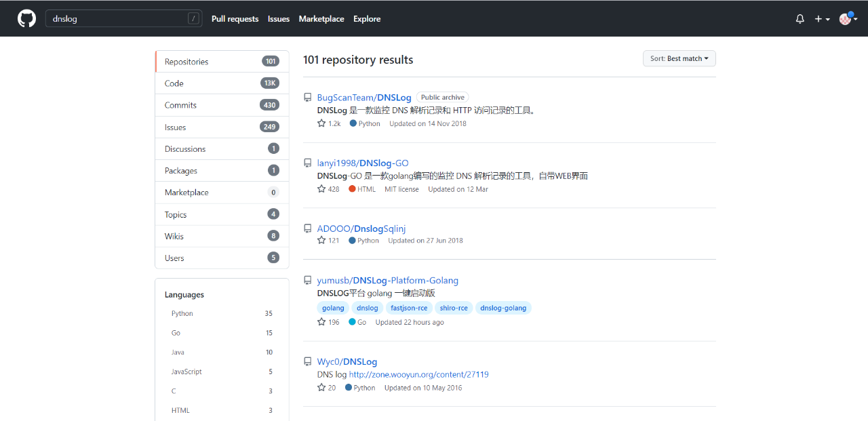Open the GitHub homepage via the Octocat logo
The height and width of the screenshot is (421, 868).
pyautogui.click(x=26, y=18)
